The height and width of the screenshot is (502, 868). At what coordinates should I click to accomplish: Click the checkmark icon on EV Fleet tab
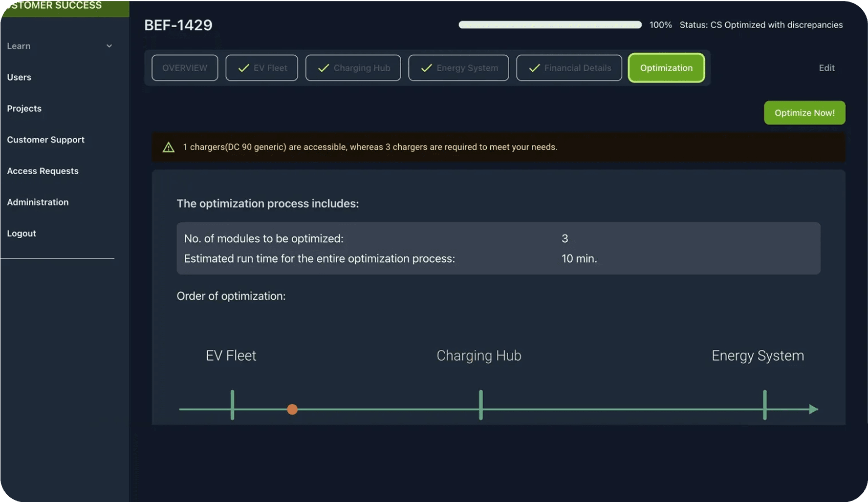click(244, 68)
